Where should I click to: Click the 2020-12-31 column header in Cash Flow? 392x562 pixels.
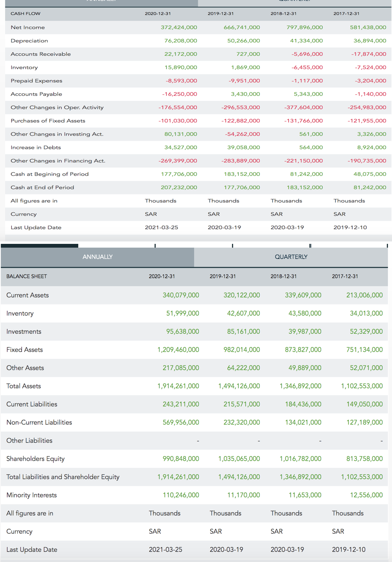tap(158, 13)
